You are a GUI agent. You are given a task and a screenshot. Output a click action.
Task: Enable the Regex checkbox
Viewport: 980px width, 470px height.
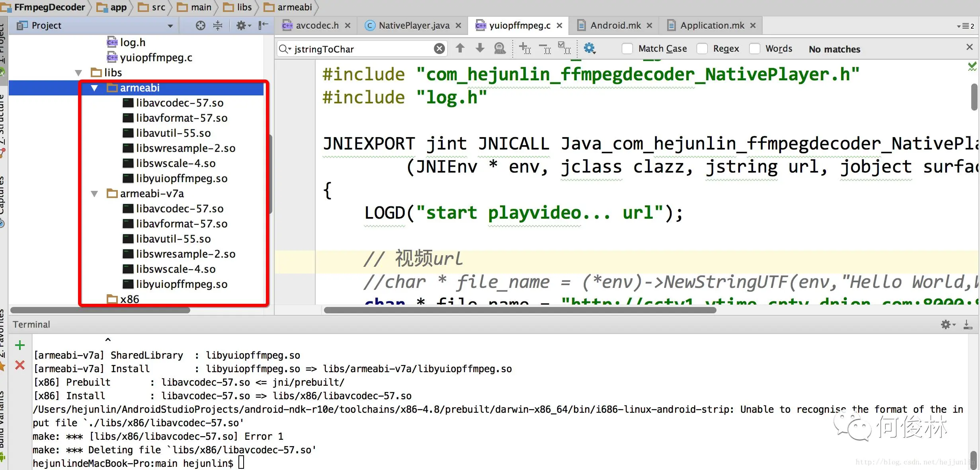702,49
